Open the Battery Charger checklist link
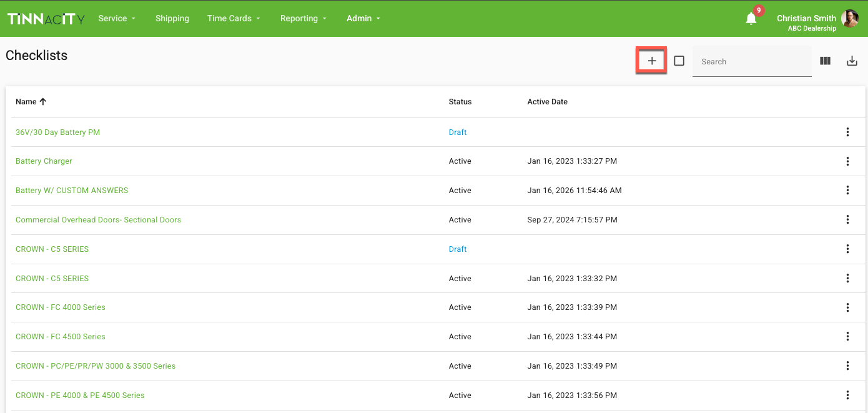This screenshot has height=413, width=868. pos(44,161)
